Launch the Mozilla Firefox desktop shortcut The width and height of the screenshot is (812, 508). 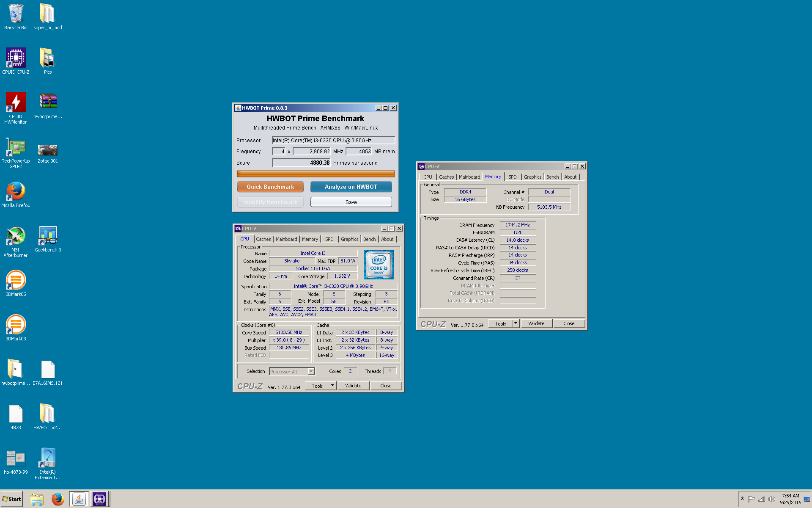(x=16, y=195)
